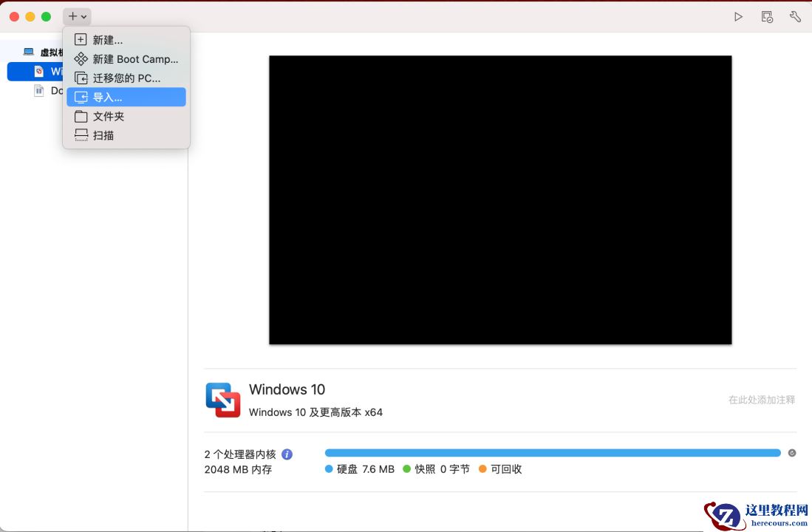The image size is (812, 532).
Task: Click the Windows 10 title text
Action: [x=287, y=389]
